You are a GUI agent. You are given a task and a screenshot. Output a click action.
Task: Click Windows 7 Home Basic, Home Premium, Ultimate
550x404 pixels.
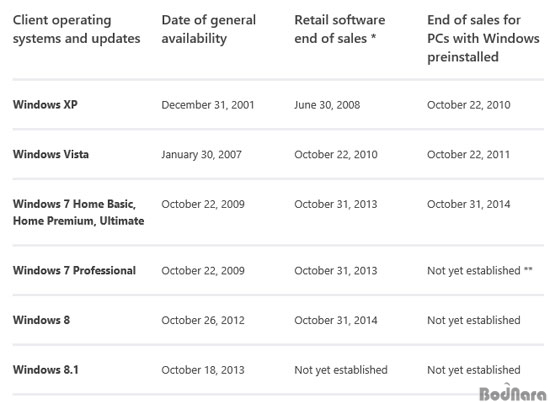pyautogui.click(x=79, y=212)
